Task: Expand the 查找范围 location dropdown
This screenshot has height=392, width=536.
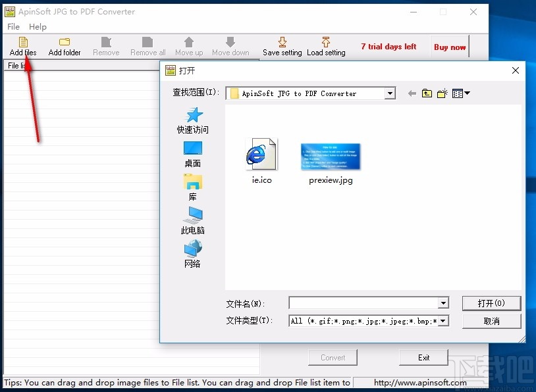Action: (x=390, y=93)
